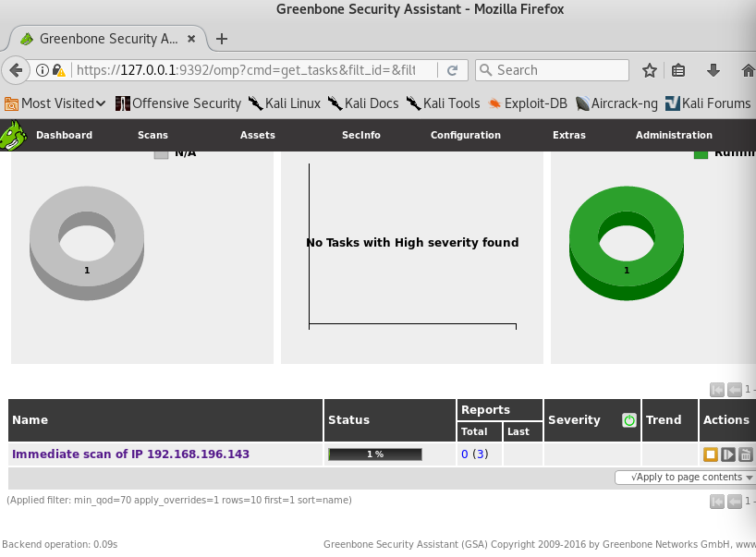This screenshot has width=756, height=557.
Task: Open the Assets menu
Action: [x=258, y=136]
